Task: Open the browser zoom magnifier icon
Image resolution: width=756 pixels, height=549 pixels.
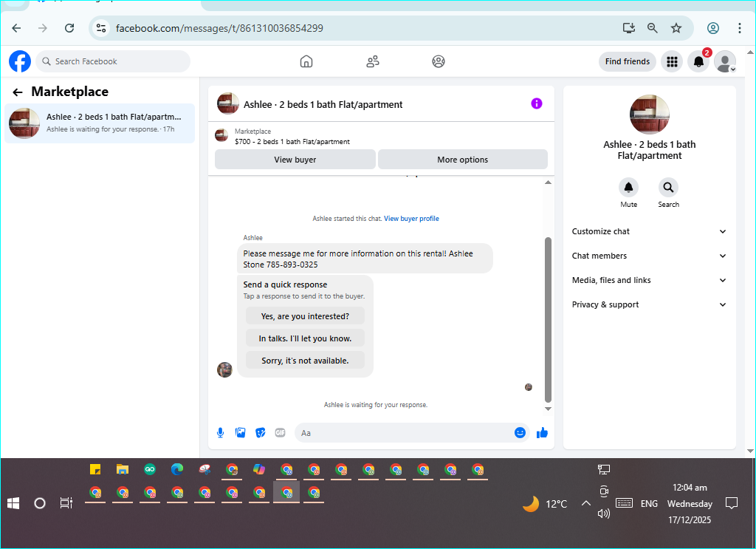Action: (x=653, y=28)
